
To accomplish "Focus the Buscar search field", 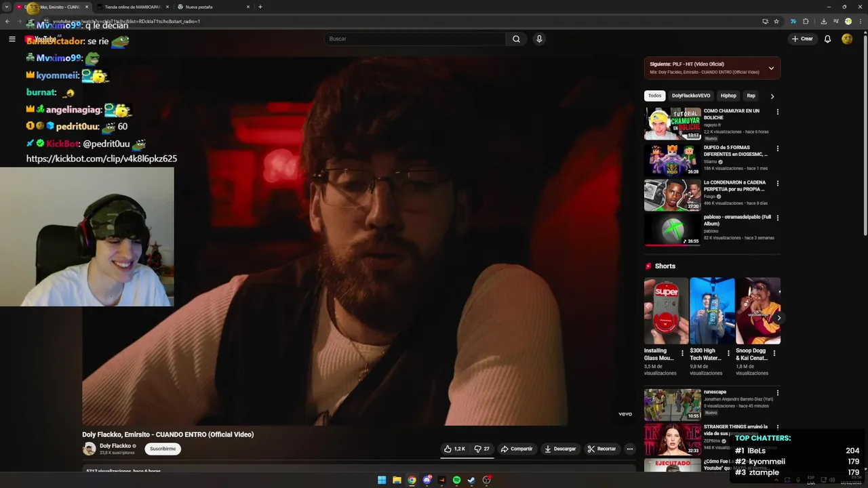I will coord(414,39).
